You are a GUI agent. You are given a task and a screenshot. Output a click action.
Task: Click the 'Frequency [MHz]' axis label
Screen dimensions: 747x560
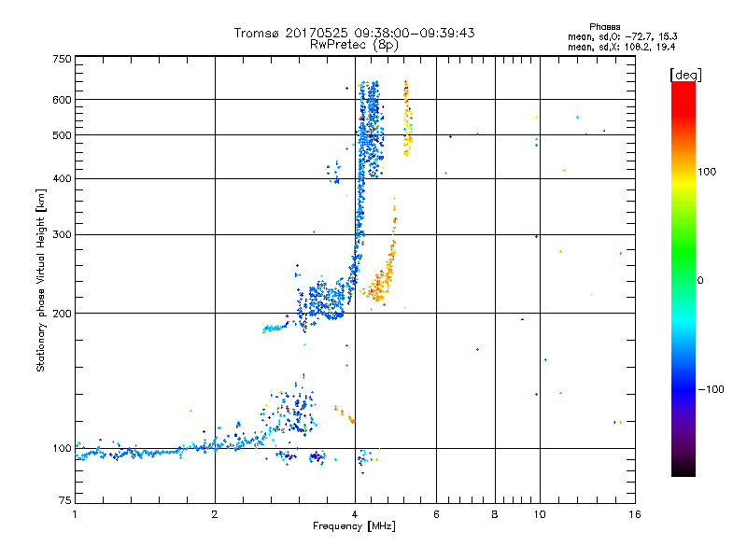tap(354, 526)
